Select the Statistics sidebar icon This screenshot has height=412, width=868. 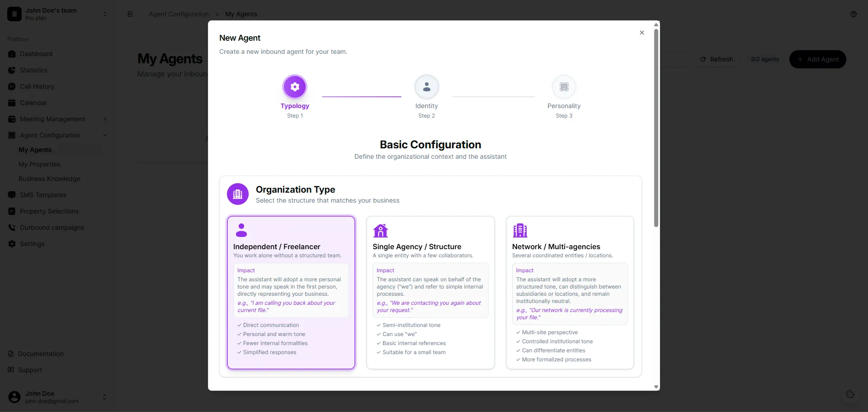(x=12, y=70)
